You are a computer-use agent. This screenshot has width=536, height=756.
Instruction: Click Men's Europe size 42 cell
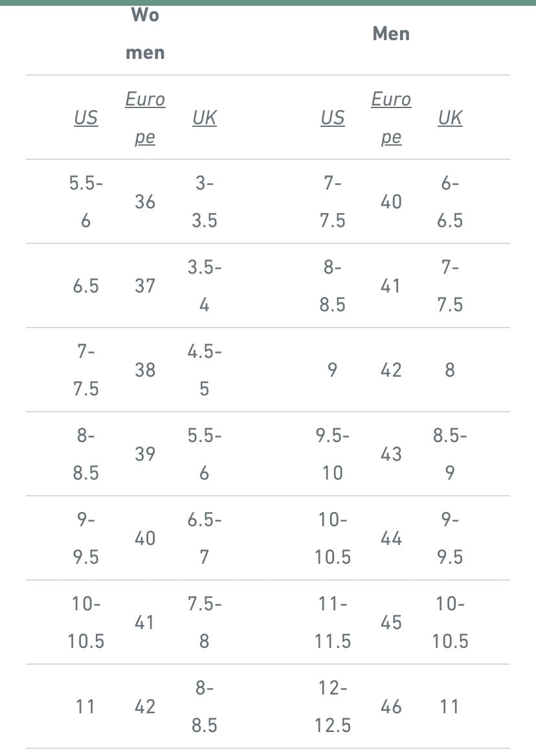click(x=391, y=370)
